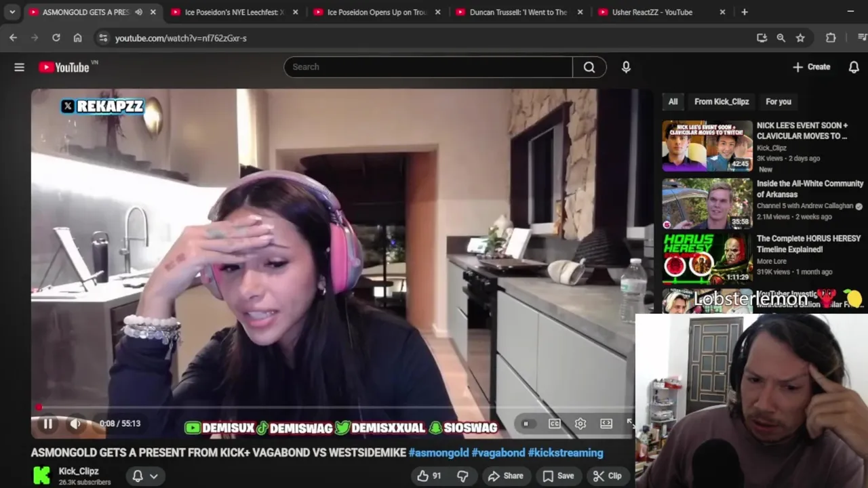Image resolution: width=868 pixels, height=488 pixels.
Task: Open a new browser tab
Action: (745, 12)
